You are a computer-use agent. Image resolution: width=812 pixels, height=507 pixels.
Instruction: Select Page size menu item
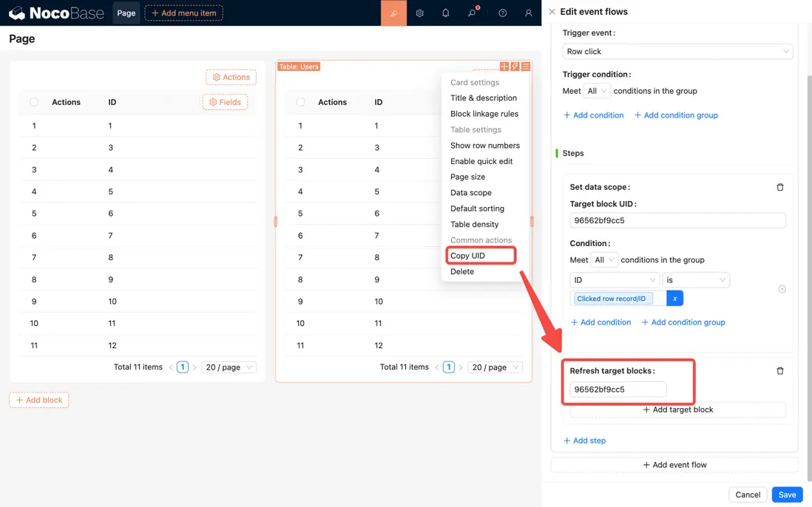(467, 177)
